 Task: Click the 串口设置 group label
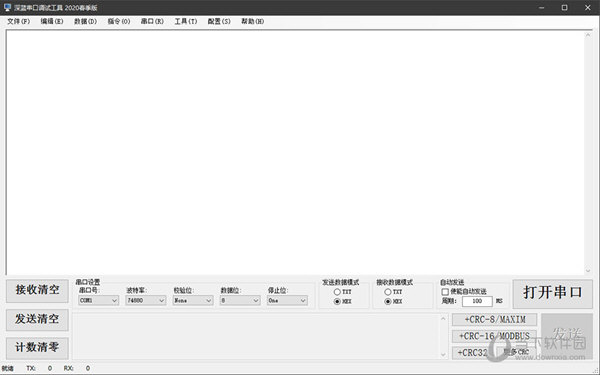[88, 282]
